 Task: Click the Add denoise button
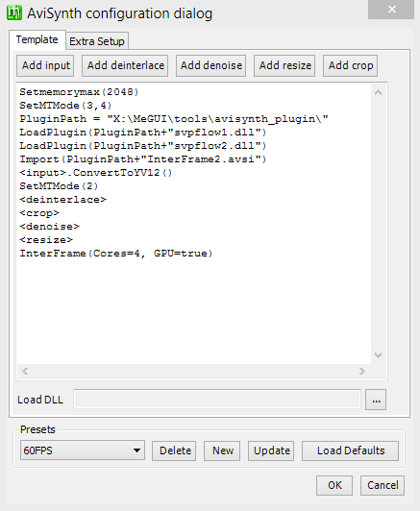[211, 65]
